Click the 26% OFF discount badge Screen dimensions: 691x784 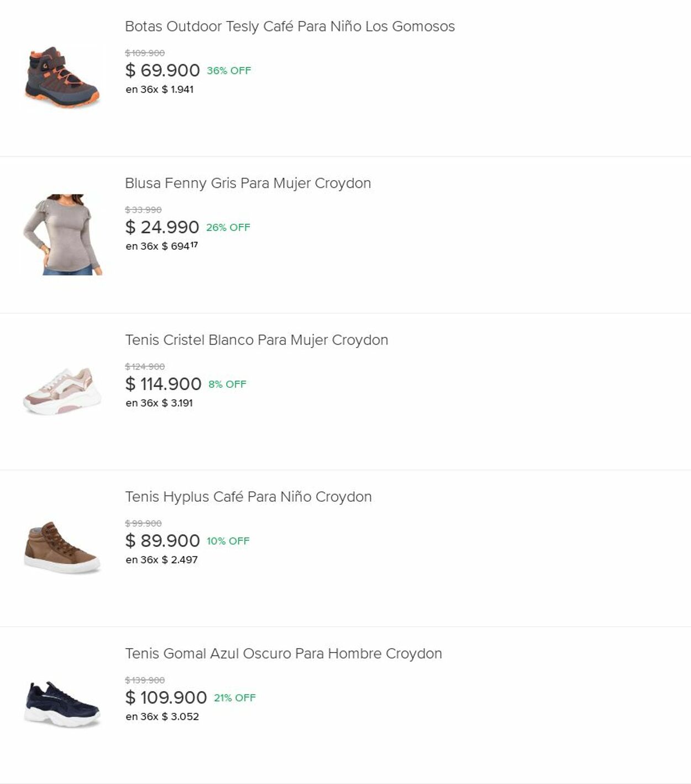coord(228,228)
